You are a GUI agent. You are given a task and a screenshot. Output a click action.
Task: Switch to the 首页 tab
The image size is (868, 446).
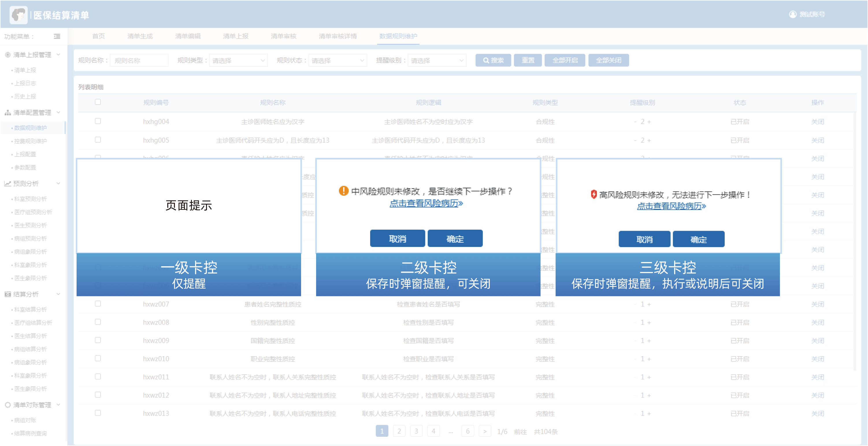click(99, 36)
